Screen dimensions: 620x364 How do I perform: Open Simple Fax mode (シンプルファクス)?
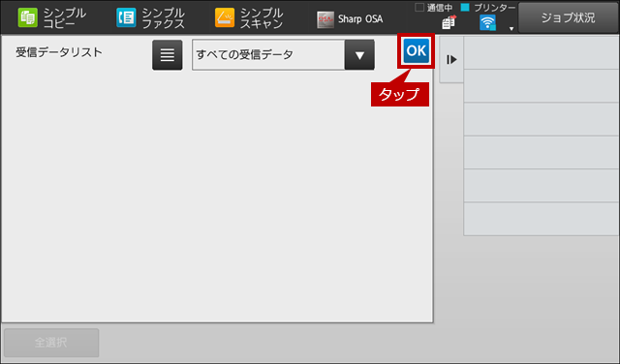(150, 17)
